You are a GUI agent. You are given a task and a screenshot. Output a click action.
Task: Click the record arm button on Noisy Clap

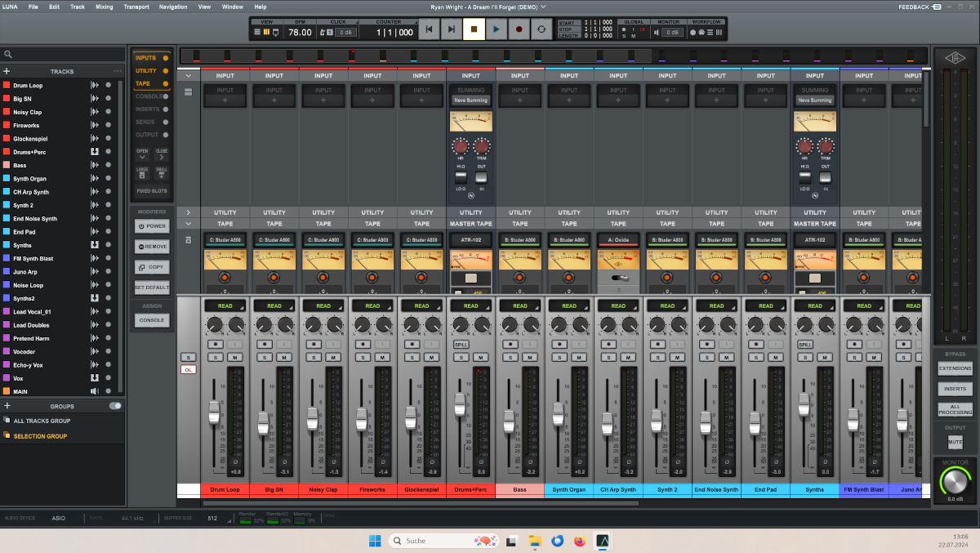coord(313,345)
